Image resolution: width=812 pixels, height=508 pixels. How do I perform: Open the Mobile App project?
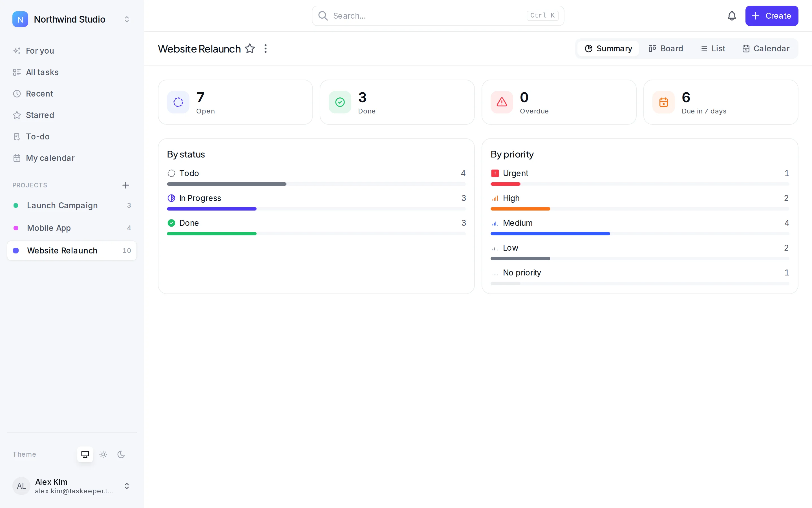click(72, 228)
